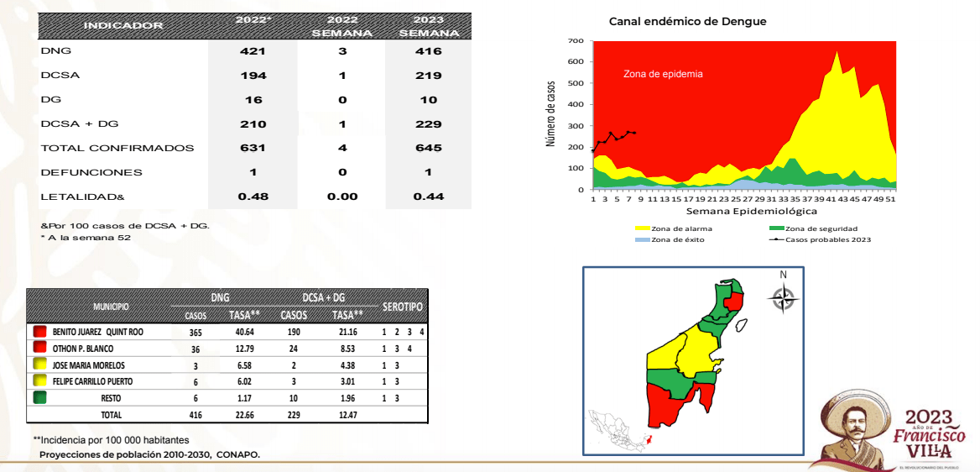Click the red square beside Othon P. Blanco
Screen dimensions: 980x472
[x=38, y=349]
